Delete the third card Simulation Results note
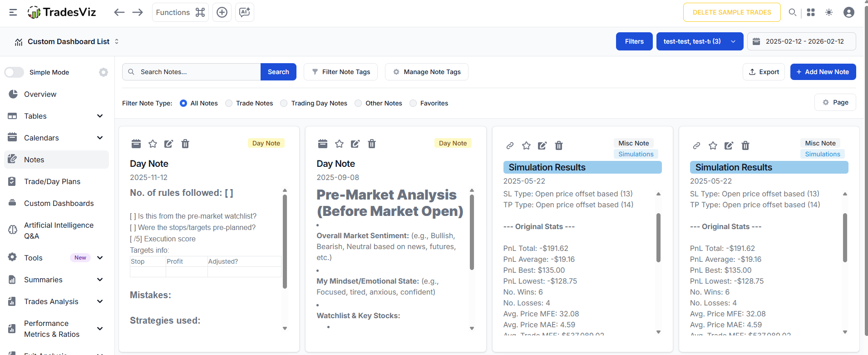The height and width of the screenshot is (355, 868). click(559, 145)
